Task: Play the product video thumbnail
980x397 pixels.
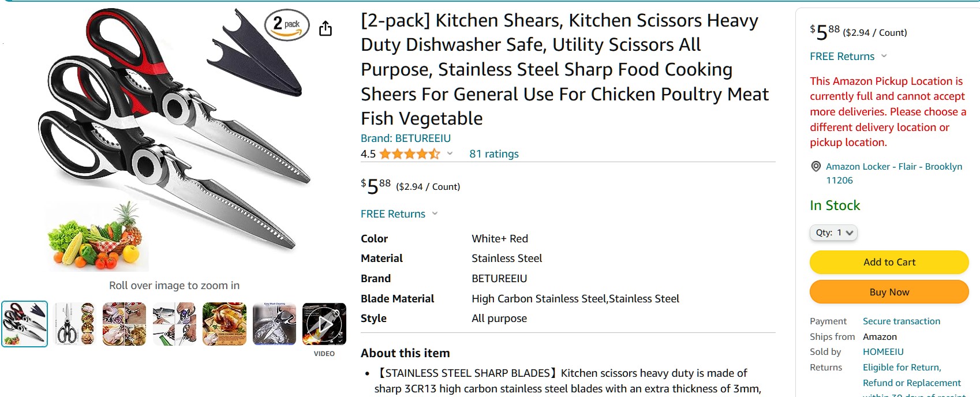Action: [324, 324]
